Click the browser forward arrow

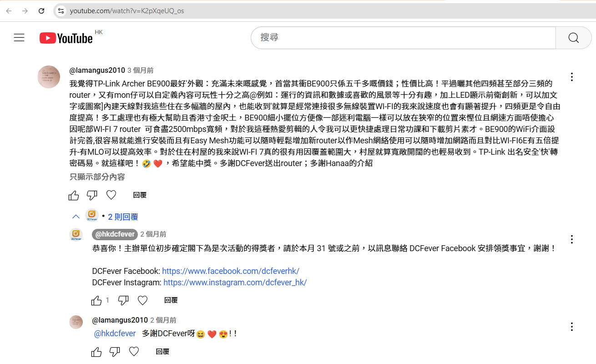(25, 11)
